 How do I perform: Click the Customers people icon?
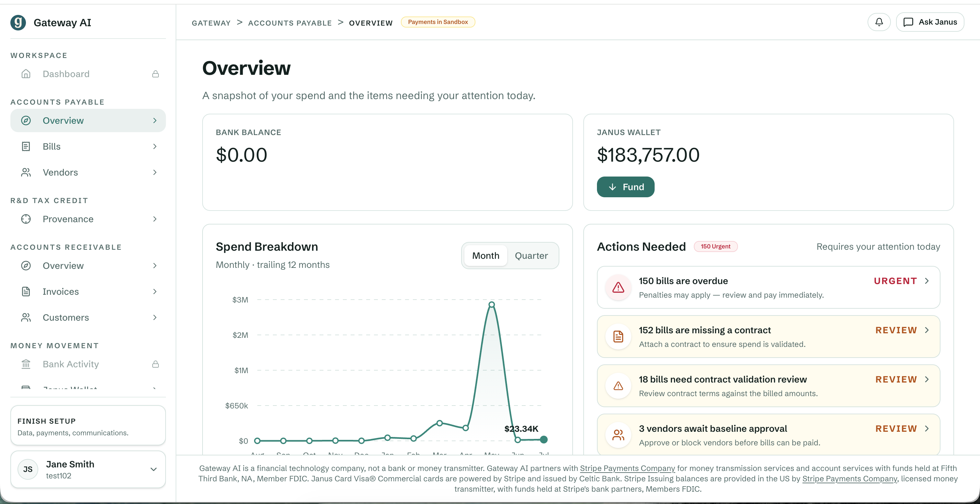[x=26, y=318]
